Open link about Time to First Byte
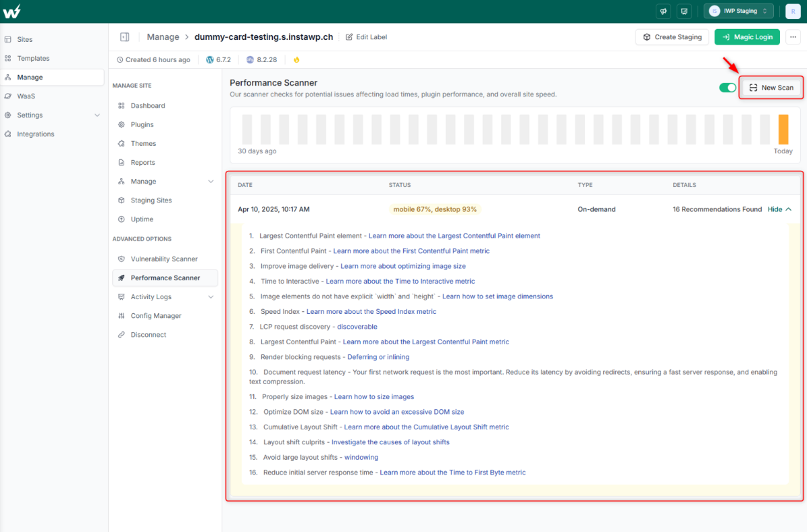 [452, 473]
